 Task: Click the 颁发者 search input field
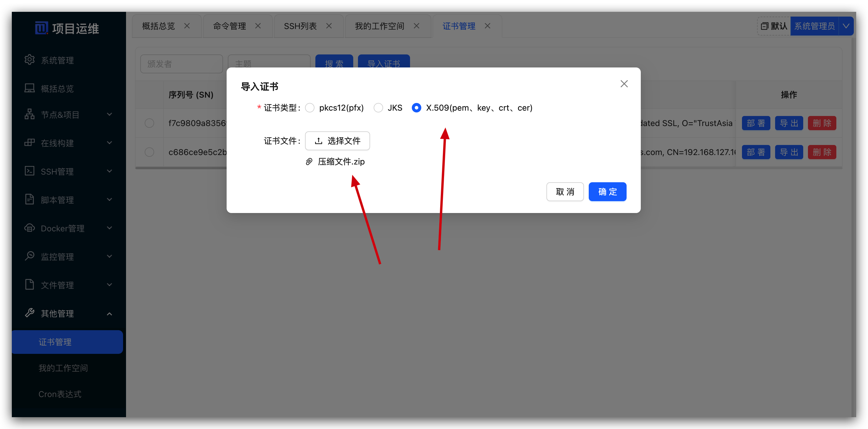tap(181, 63)
